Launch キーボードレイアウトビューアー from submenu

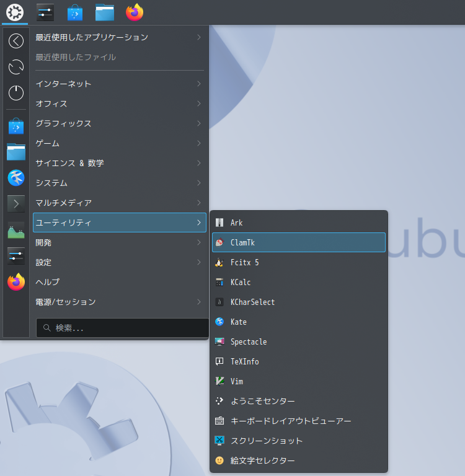pyautogui.click(x=299, y=421)
